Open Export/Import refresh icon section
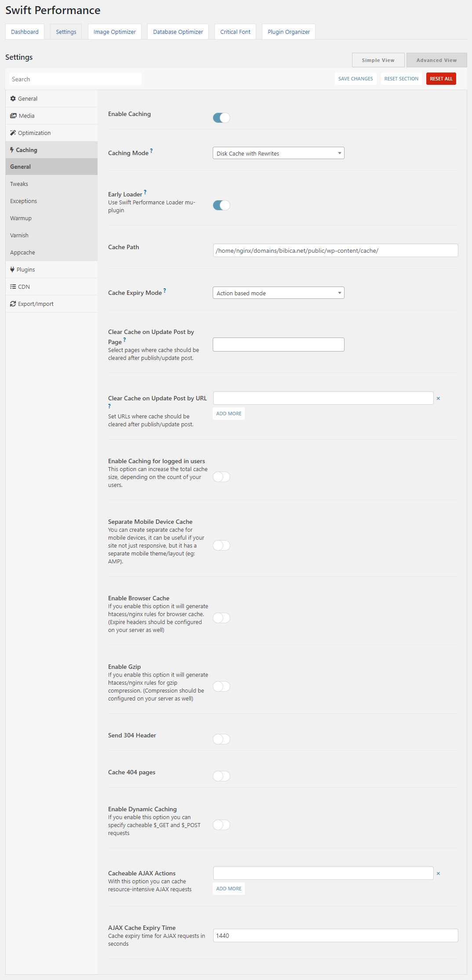Viewport: 472px width, 980px height. click(x=13, y=304)
